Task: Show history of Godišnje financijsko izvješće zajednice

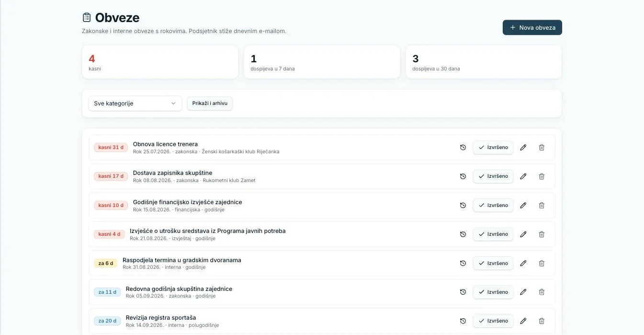Action: (463, 205)
